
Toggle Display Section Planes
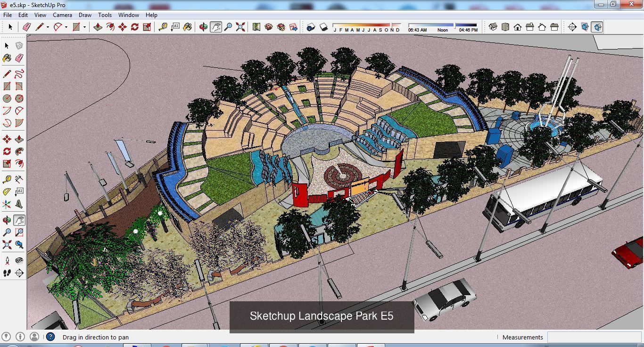click(x=585, y=27)
